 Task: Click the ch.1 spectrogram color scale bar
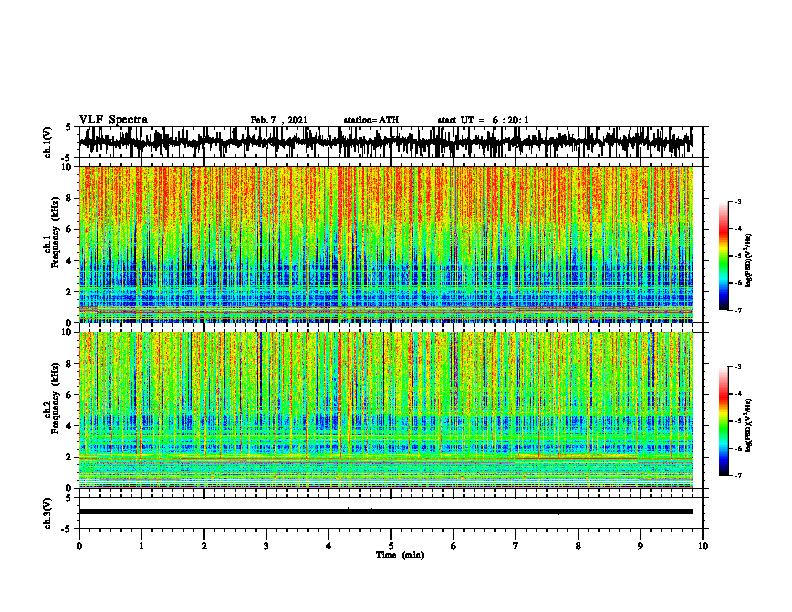[724, 256]
